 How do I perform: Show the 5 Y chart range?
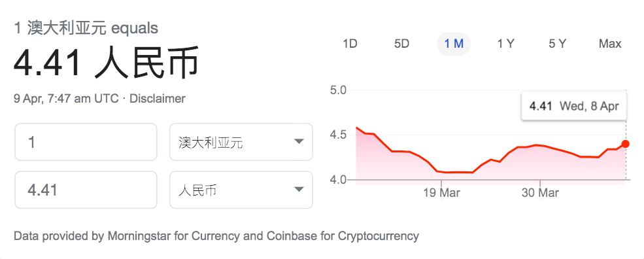tap(557, 44)
